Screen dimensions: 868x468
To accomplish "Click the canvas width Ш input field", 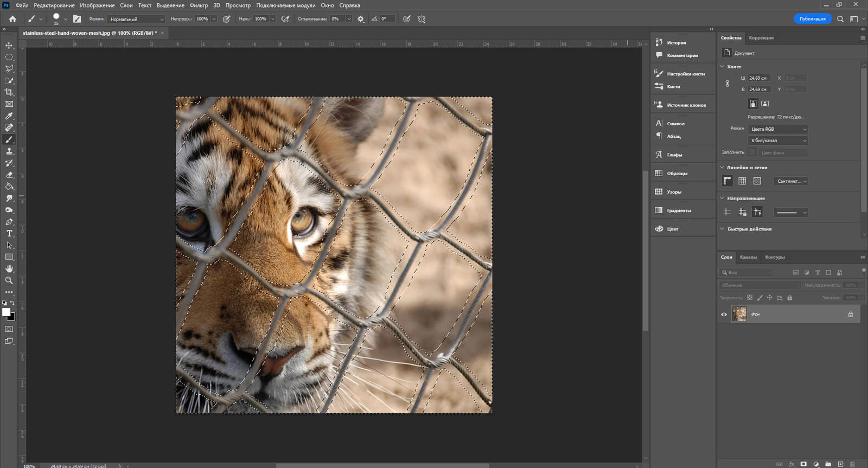I will click(759, 78).
